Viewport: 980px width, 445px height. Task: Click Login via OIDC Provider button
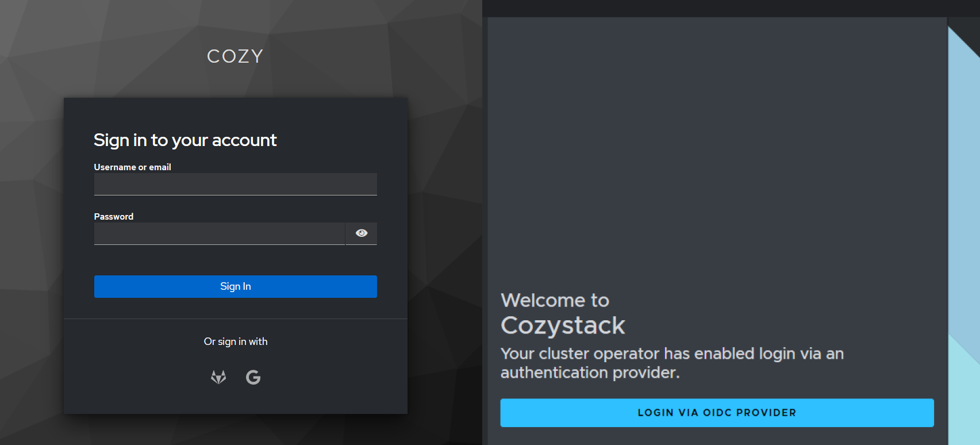pyautogui.click(x=717, y=413)
